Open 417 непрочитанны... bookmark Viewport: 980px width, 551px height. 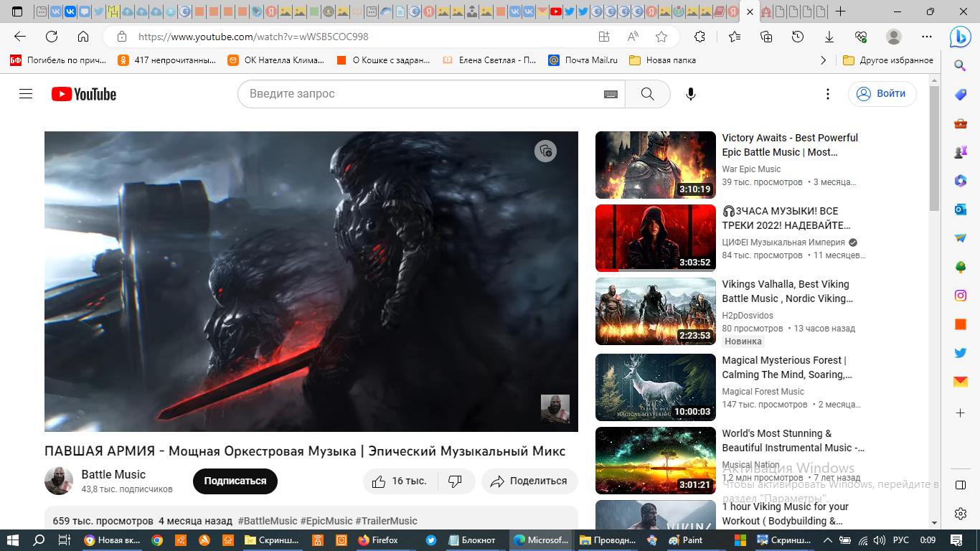coord(166,60)
